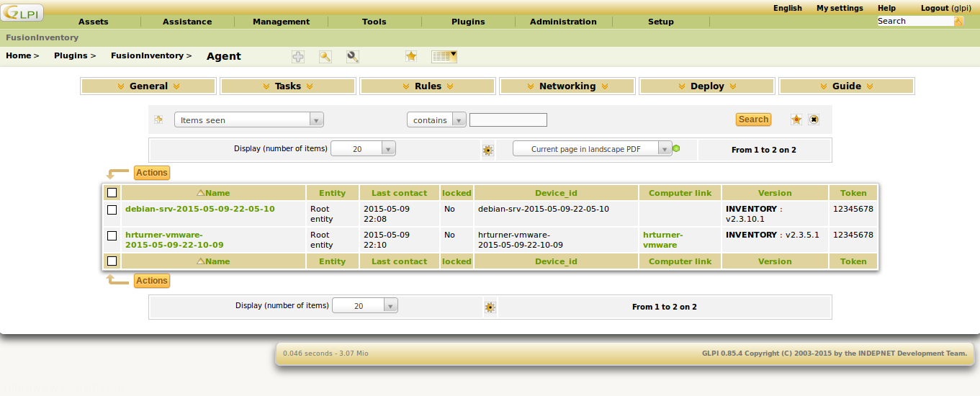
Task: Expand the Networking plugin tab
Action: pos(567,86)
